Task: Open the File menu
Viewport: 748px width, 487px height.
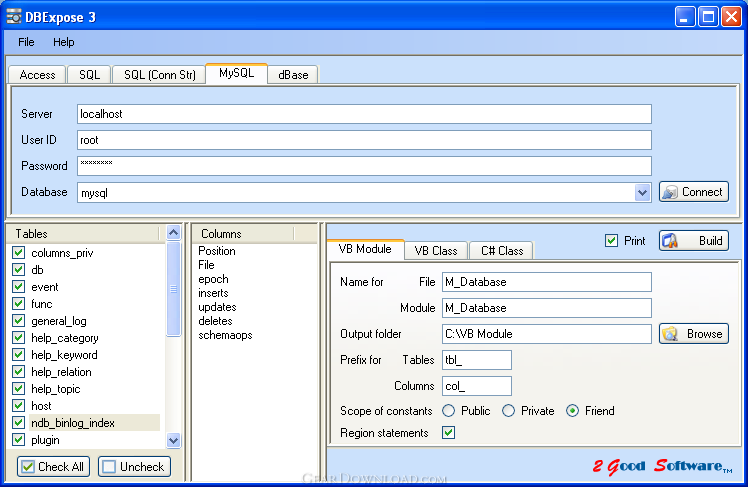Action: coord(26,42)
